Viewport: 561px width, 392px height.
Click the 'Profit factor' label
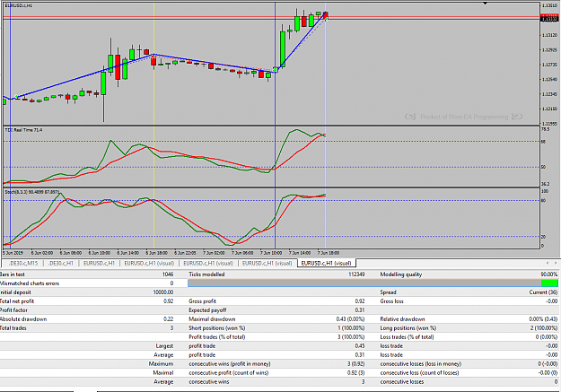(13, 310)
